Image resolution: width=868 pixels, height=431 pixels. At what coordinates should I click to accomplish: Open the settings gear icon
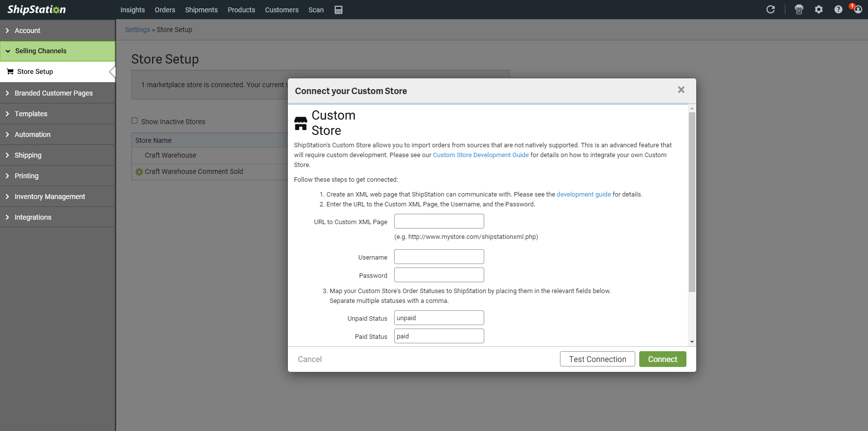pyautogui.click(x=819, y=9)
